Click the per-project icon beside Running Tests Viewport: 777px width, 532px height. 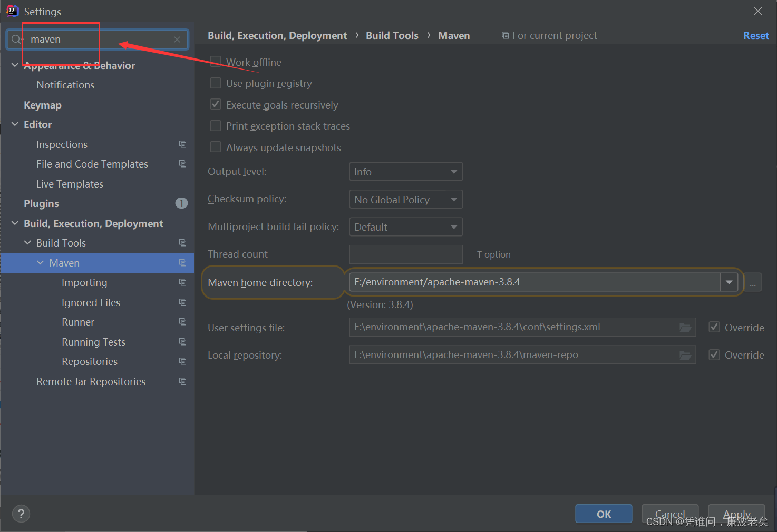pos(182,342)
